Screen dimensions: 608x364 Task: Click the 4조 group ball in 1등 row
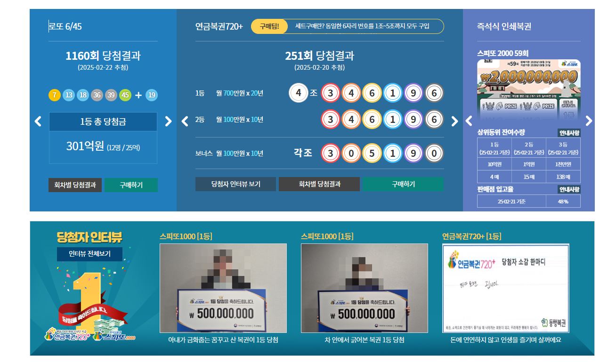(298, 93)
